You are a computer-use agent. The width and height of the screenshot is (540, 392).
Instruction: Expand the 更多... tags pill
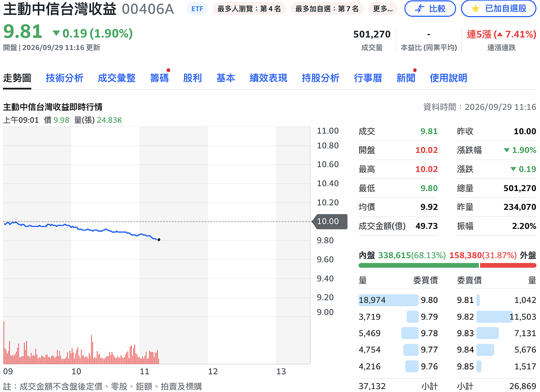coord(383,9)
